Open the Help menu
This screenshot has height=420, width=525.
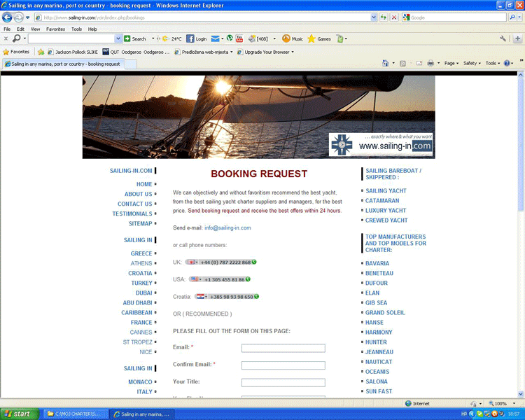pos(92,29)
